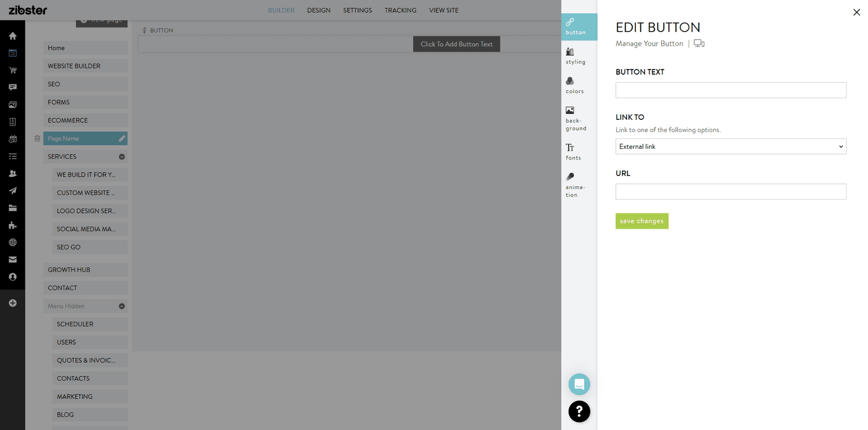Screen dimensions: 868x430
Task: Open the contacts people icon in sidebar
Action: click(12, 174)
